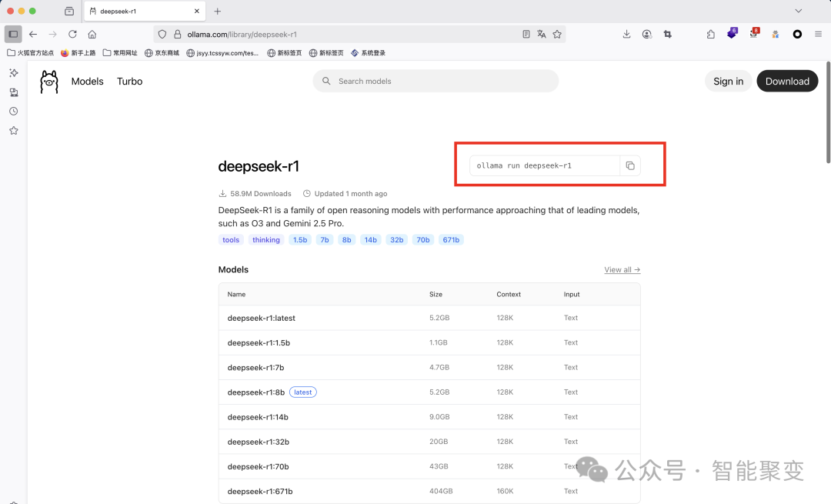Expand the list all tabs chevron
The height and width of the screenshot is (504, 831).
tap(798, 11)
